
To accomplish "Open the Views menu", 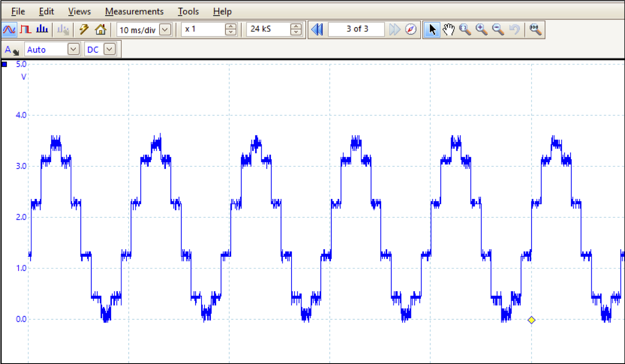I will [80, 11].
